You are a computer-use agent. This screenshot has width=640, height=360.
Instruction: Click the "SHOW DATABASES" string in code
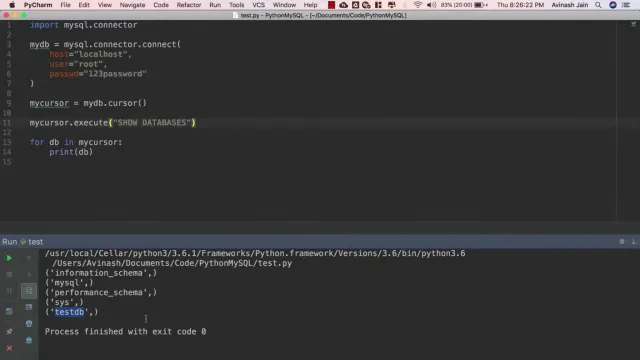(152, 123)
